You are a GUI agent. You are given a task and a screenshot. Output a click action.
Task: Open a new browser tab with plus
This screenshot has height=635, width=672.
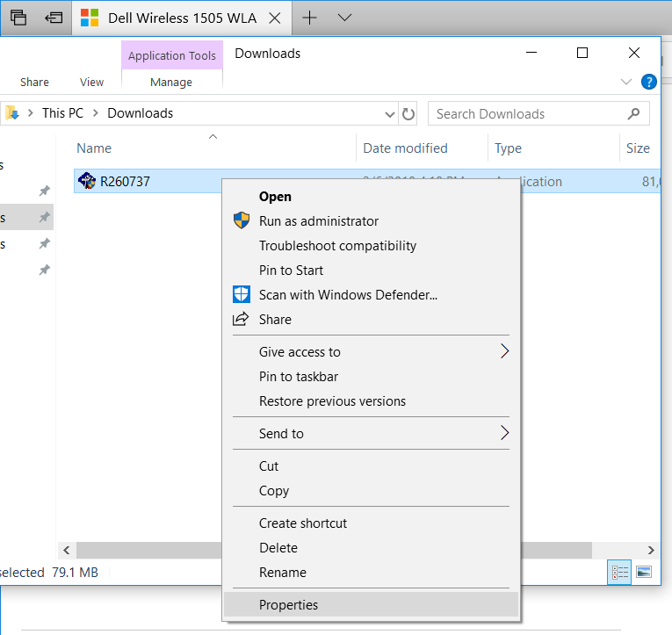coord(309,18)
